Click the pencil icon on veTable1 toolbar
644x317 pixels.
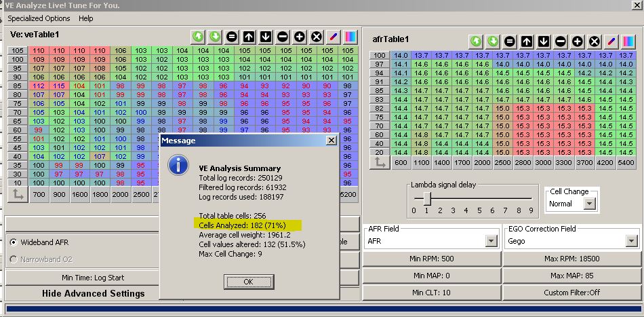pos(333,36)
